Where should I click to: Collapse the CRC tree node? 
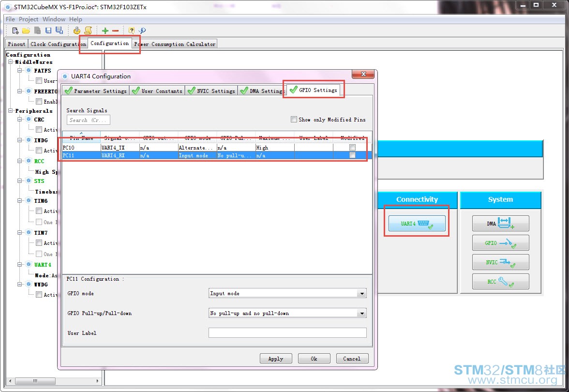pos(19,120)
